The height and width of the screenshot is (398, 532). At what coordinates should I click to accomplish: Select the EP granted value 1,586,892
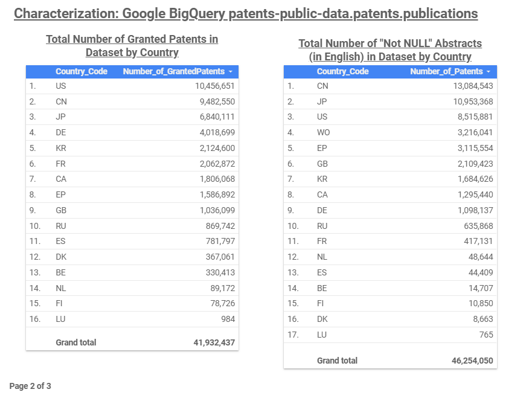(217, 194)
